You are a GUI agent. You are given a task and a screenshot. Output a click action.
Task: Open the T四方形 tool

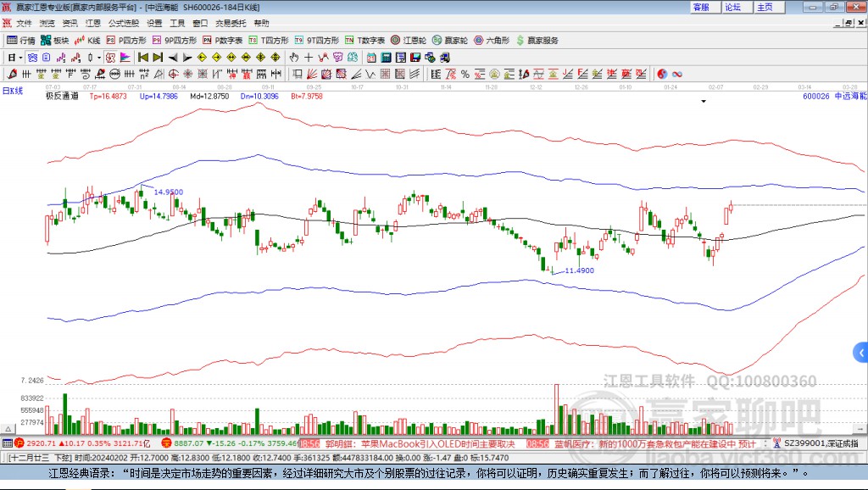269,41
